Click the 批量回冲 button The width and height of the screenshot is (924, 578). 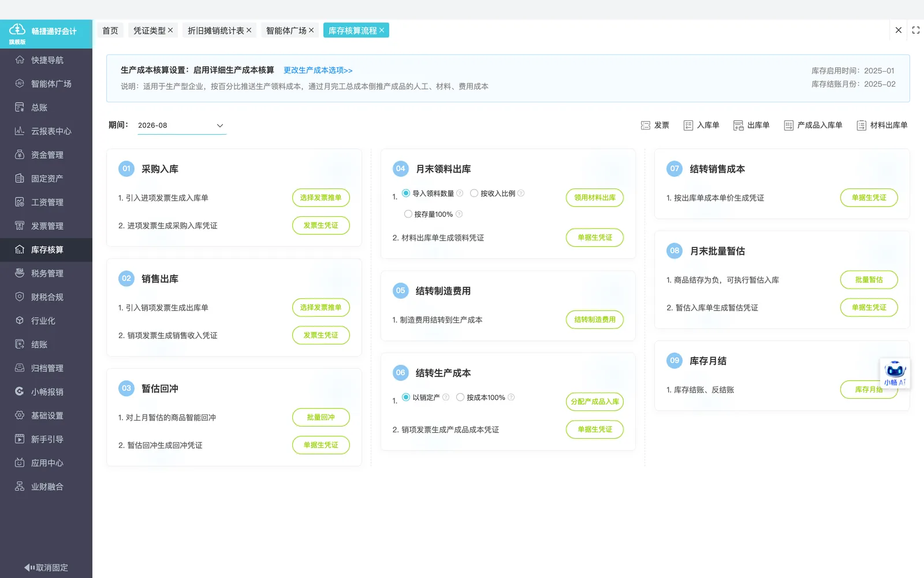point(321,417)
